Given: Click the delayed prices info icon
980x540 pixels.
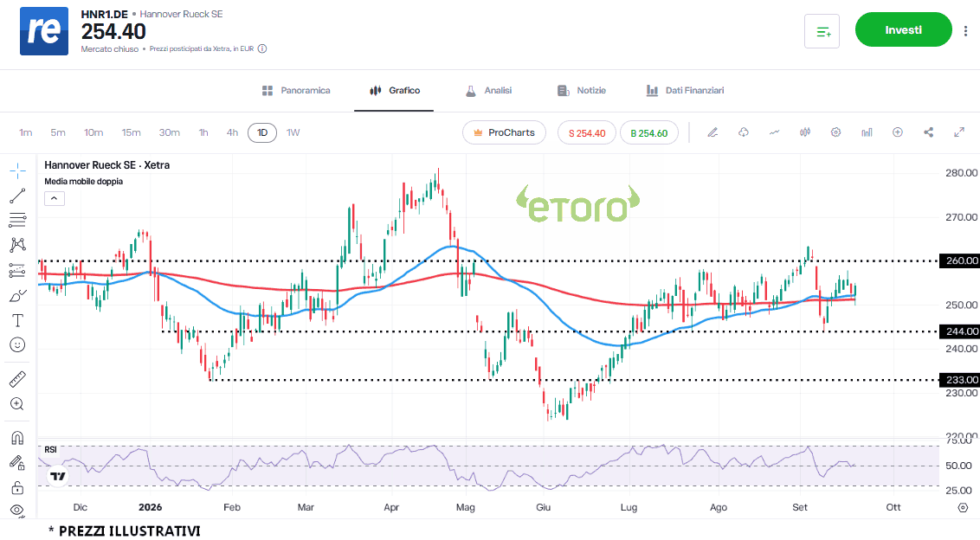Looking at the screenshot, I should 262,48.
